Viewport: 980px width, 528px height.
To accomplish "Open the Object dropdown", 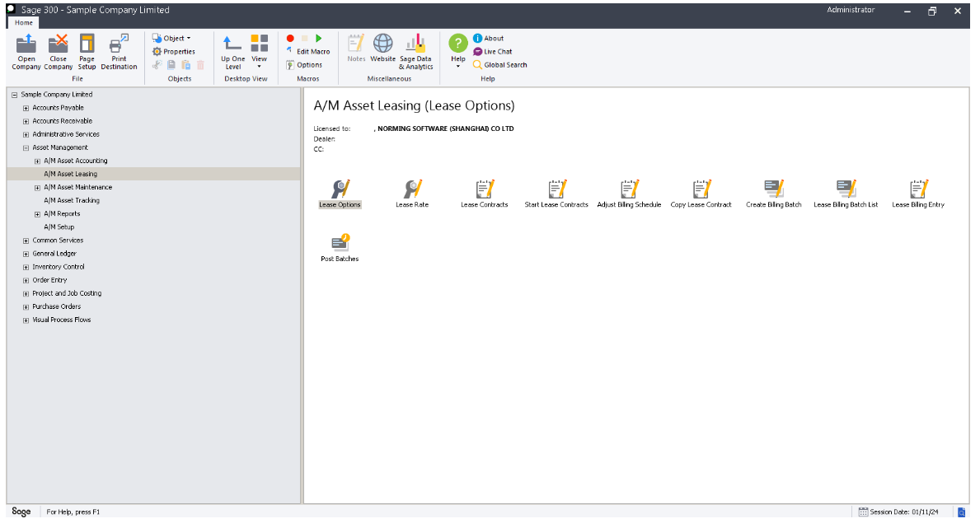I will (171, 38).
